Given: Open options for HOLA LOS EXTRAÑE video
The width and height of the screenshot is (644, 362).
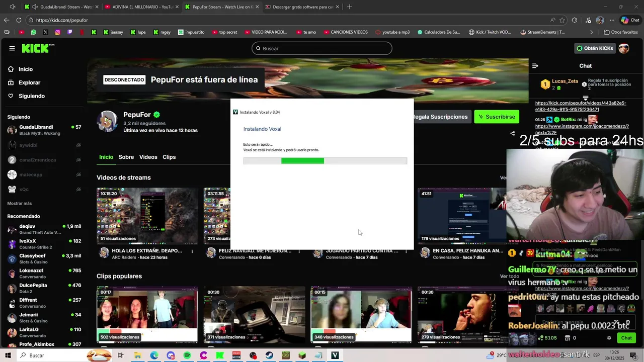Looking at the screenshot, I should [192, 251].
